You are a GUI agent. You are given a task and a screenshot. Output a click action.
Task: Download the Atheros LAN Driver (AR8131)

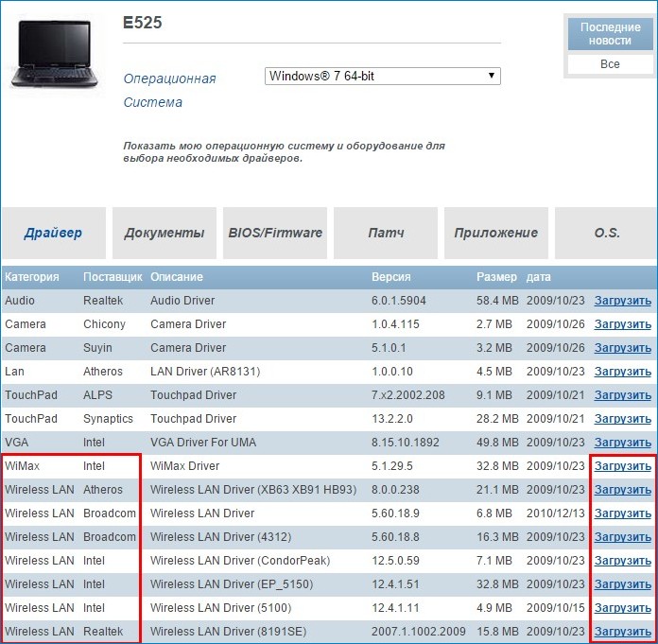pyautogui.click(x=622, y=372)
